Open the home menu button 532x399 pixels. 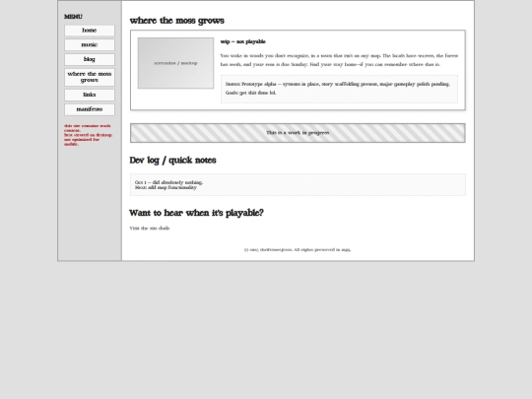[90, 31]
